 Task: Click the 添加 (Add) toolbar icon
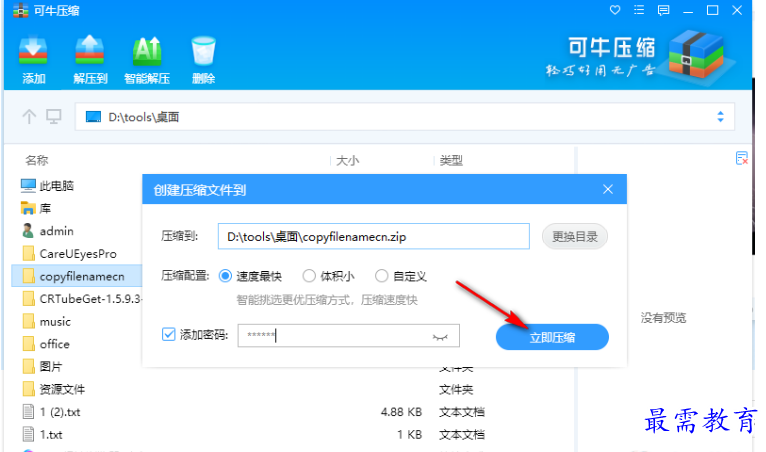(33, 60)
